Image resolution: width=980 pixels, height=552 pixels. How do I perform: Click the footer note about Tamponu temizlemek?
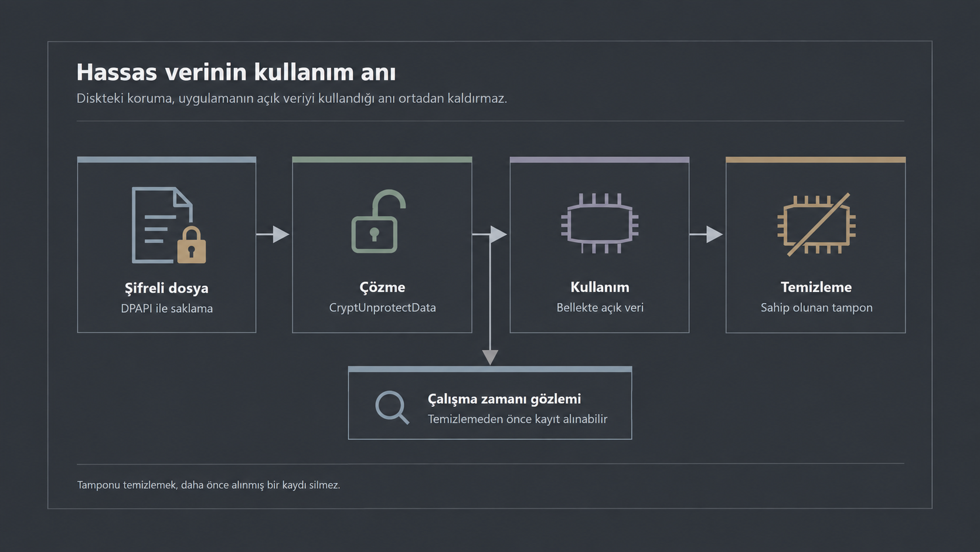click(209, 485)
